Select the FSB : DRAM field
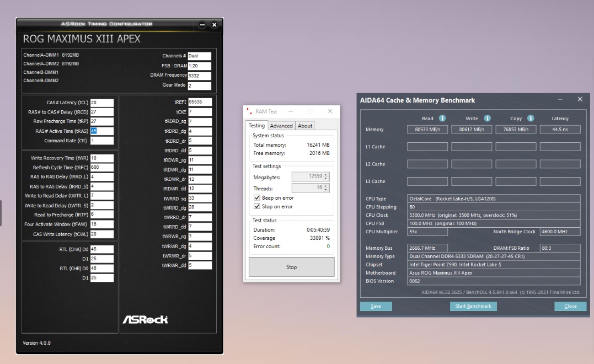 (199, 66)
